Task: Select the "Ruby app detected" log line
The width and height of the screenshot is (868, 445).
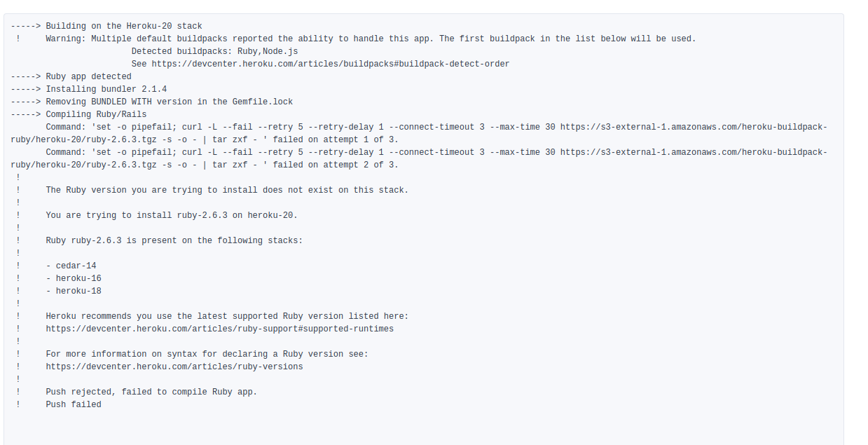Action: click(88, 76)
